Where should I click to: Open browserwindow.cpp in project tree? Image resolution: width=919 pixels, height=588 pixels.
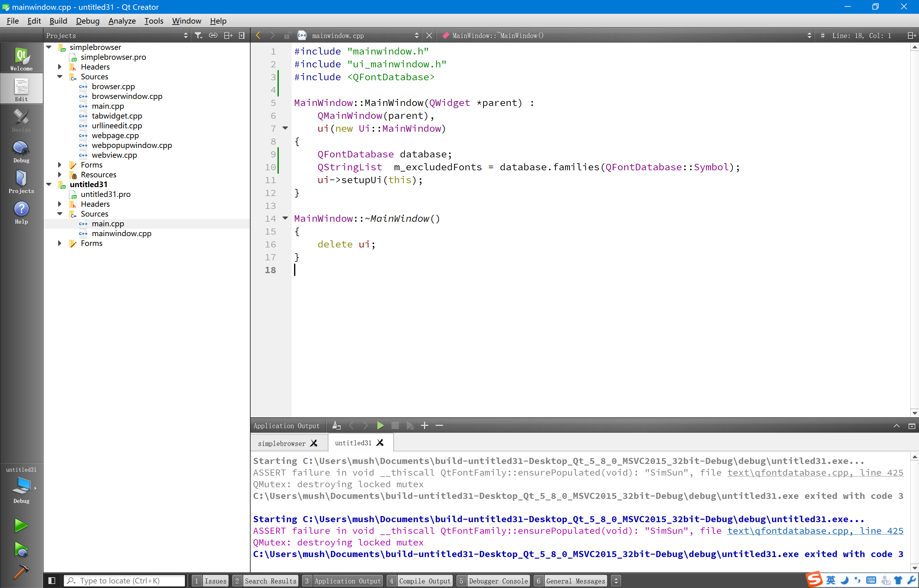tap(127, 96)
